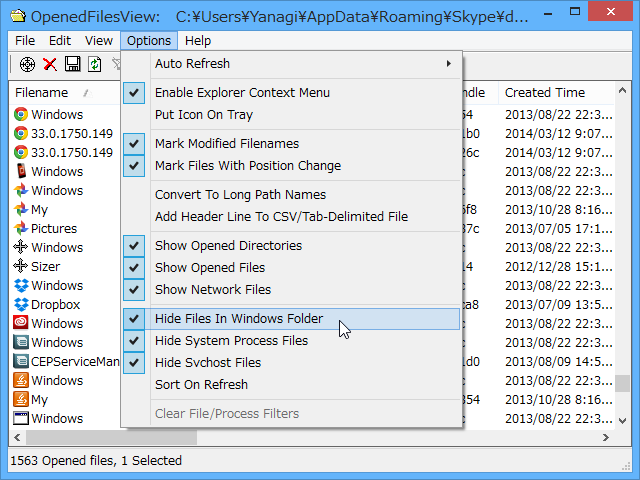Click the red X close-files toolbar icon
Screen dimensions: 640x480
pyautogui.click(x=50, y=64)
